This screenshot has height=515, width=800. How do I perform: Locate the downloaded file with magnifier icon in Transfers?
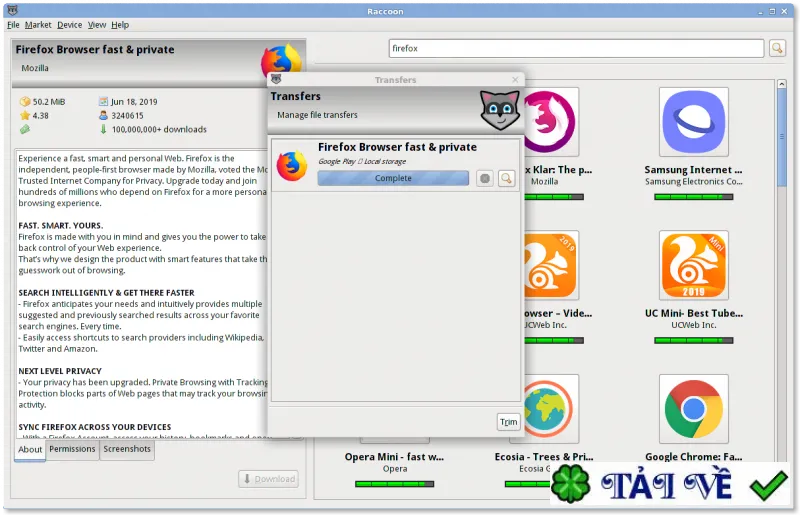pyautogui.click(x=506, y=178)
